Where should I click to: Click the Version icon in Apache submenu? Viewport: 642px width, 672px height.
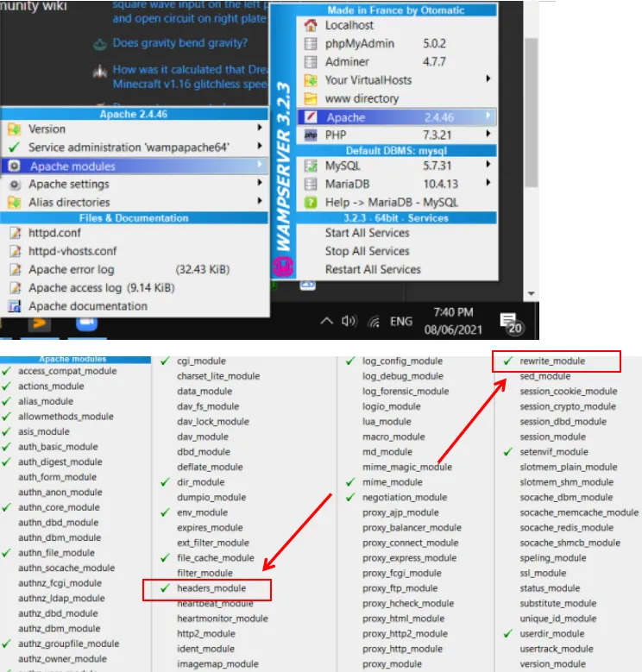tap(14, 129)
